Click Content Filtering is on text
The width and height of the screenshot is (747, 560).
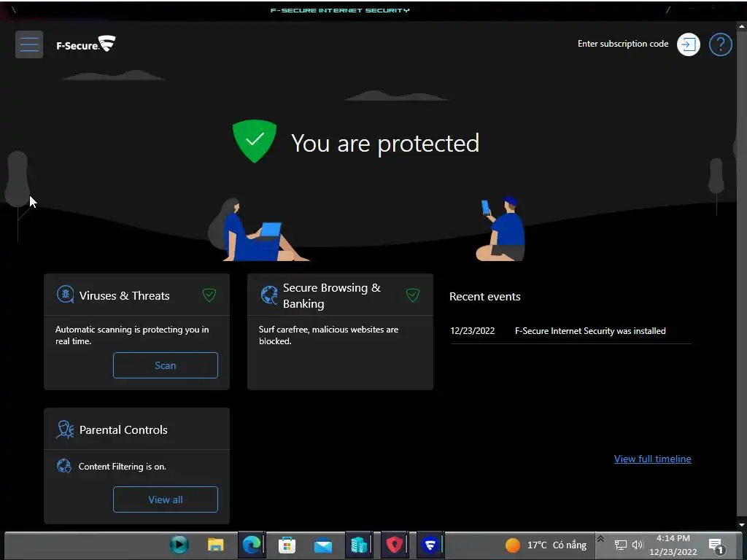pos(123,467)
